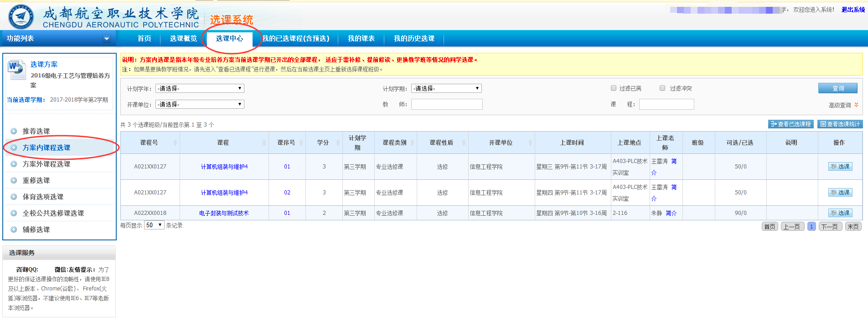Click the bullet icon next to 推荐选课

(14, 132)
